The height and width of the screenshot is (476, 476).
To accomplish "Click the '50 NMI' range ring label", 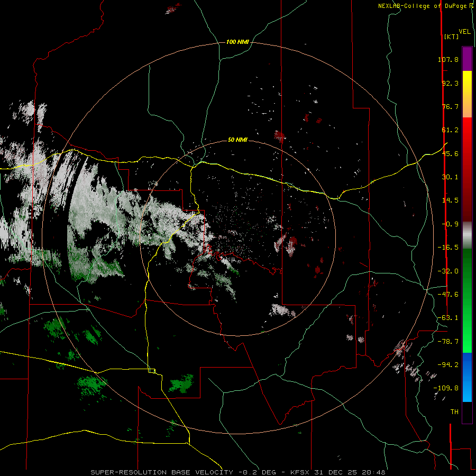I will [237, 140].
